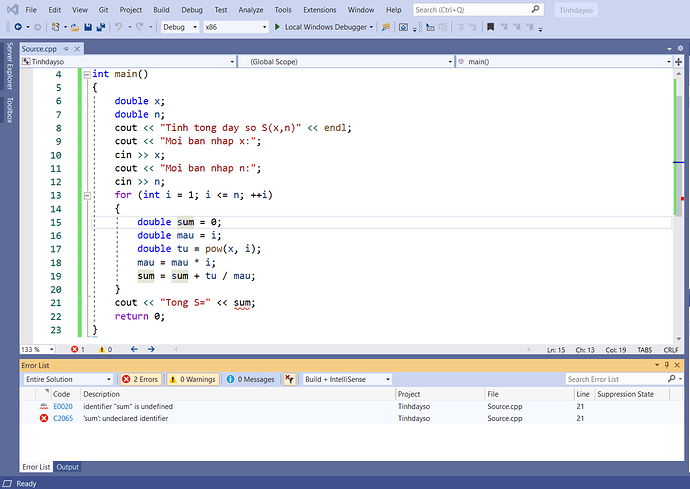Open the Toolbox side tab

point(10,110)
